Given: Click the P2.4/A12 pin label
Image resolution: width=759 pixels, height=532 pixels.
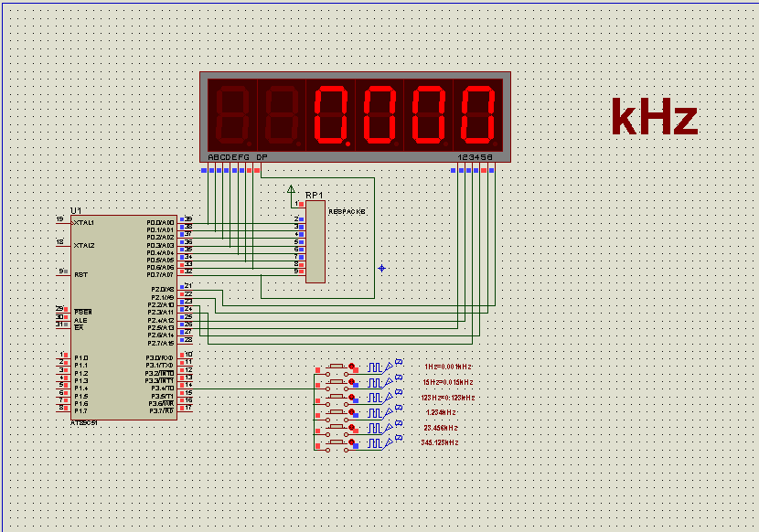Looking at the screenshot, I should (161, 321).
